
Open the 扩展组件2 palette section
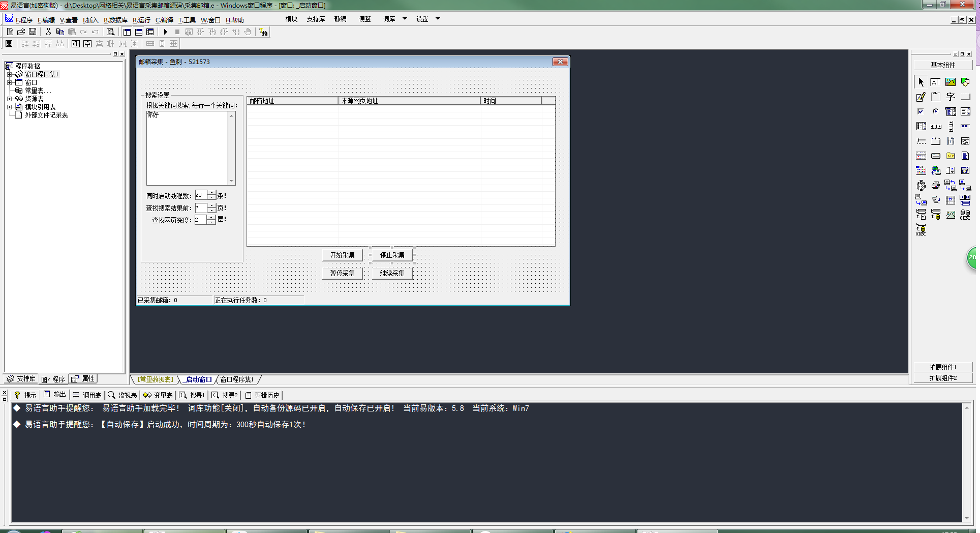(943, 378)
